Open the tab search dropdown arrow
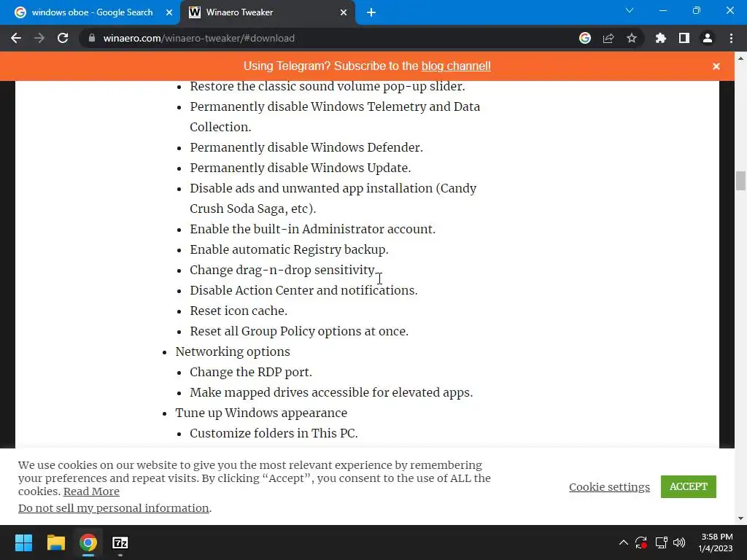 630,10
